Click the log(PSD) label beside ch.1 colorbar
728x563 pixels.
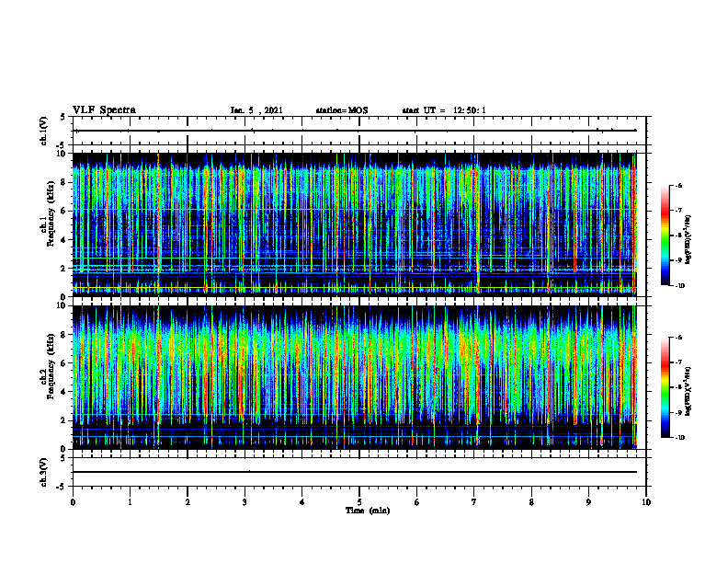click(688, 240)
